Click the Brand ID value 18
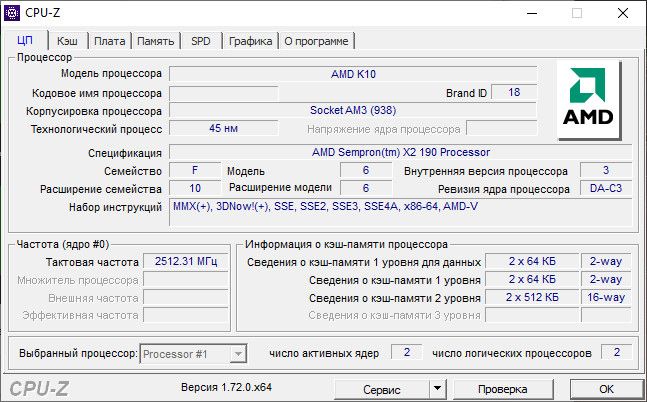 514,92
